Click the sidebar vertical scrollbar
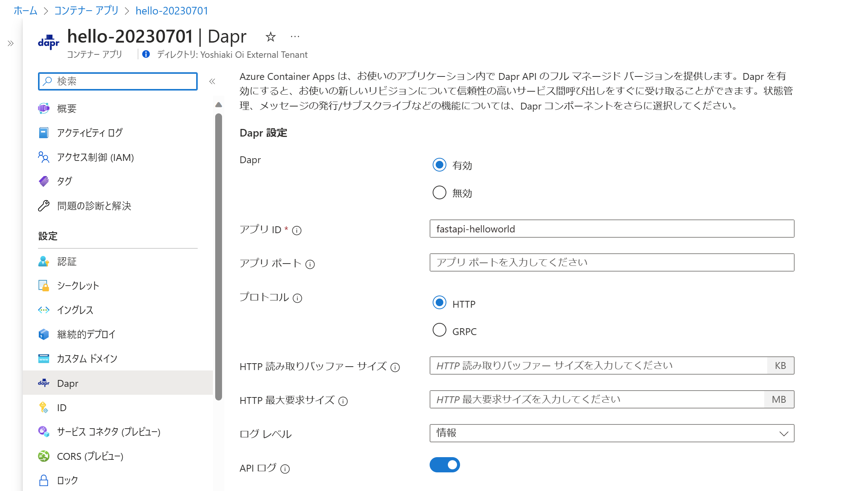Viewport: 868px width, 491px height. 218,257
